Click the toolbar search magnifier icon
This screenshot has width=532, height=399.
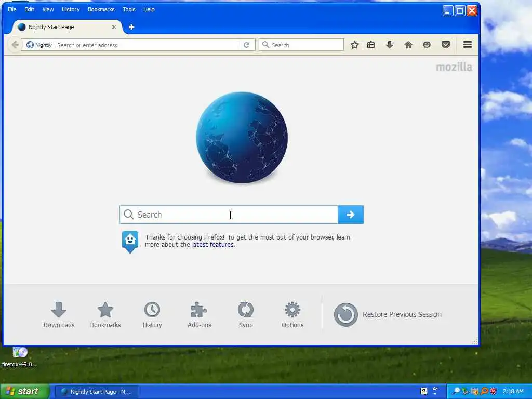coord(265,45)
